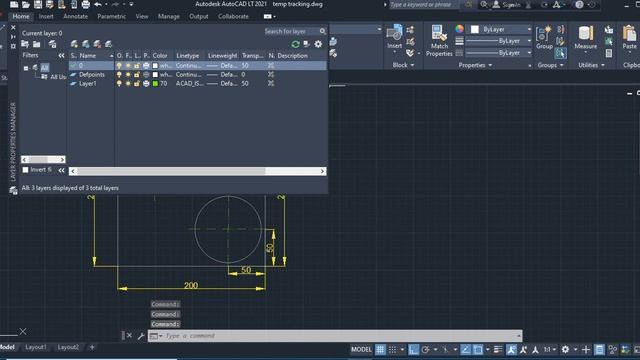The image size is (640, 360).
Task: Click the New Property Filter icon
Action: (25, 44)
